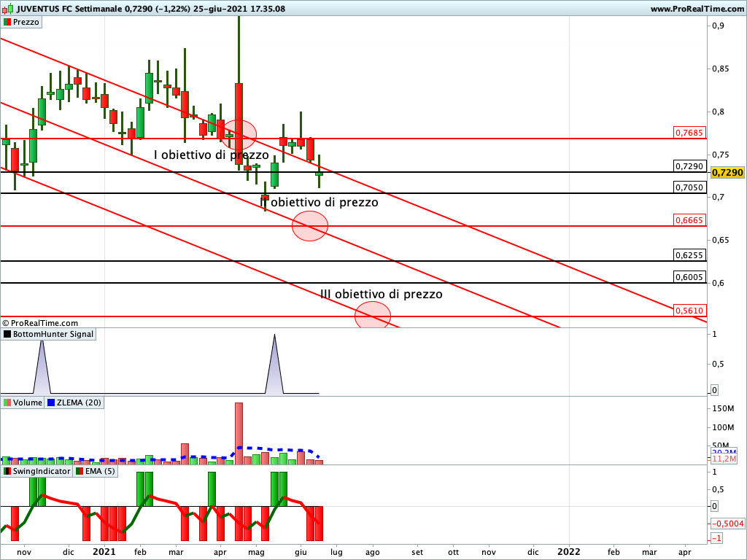Screen dimensions: 747x560
Task: Click the 'II obiettivo di prezzo' annotation text
Action: [320, 203]
